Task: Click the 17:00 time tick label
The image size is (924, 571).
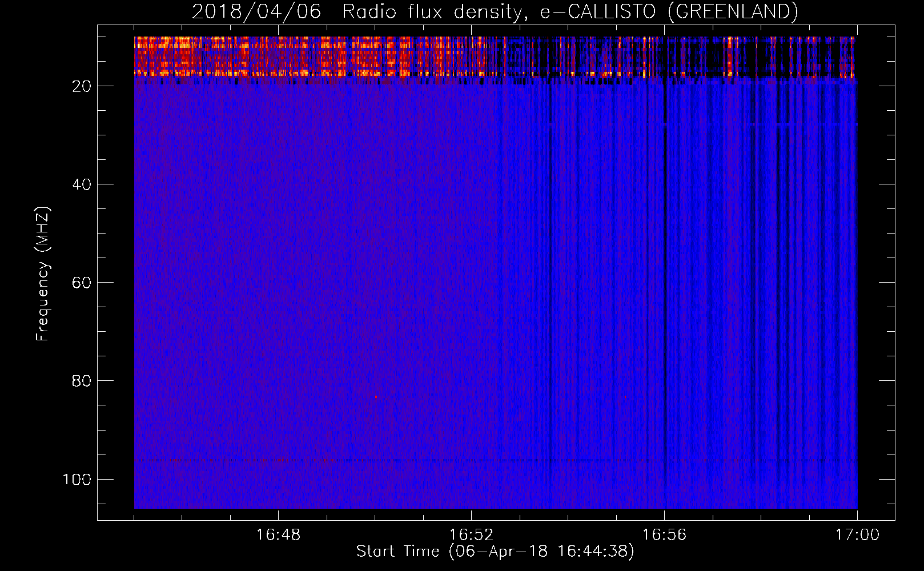Action: pos(857,535)
